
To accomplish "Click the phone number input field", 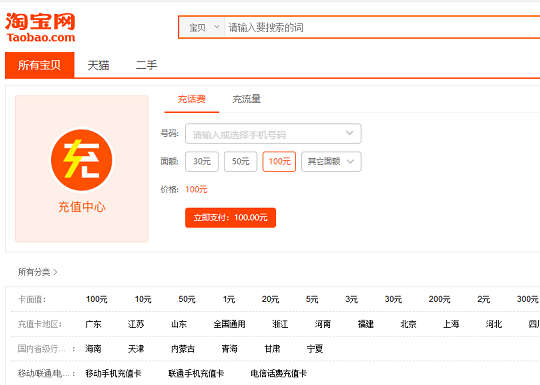I will (x=273, y=134).
